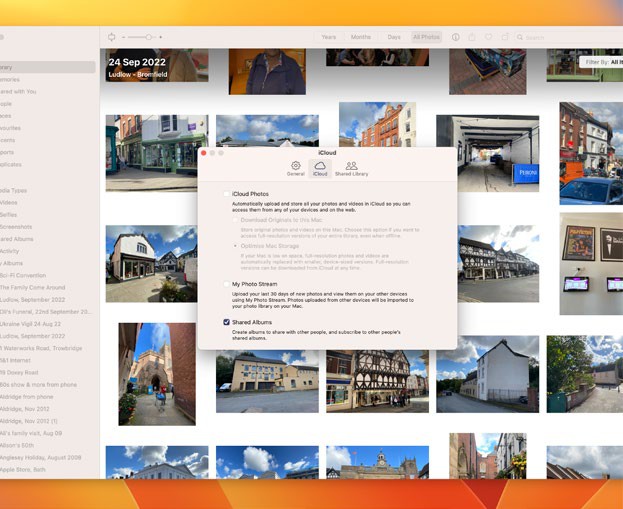Show photos grouped by Months
This screenshot has width=623, height=509.
360,37
